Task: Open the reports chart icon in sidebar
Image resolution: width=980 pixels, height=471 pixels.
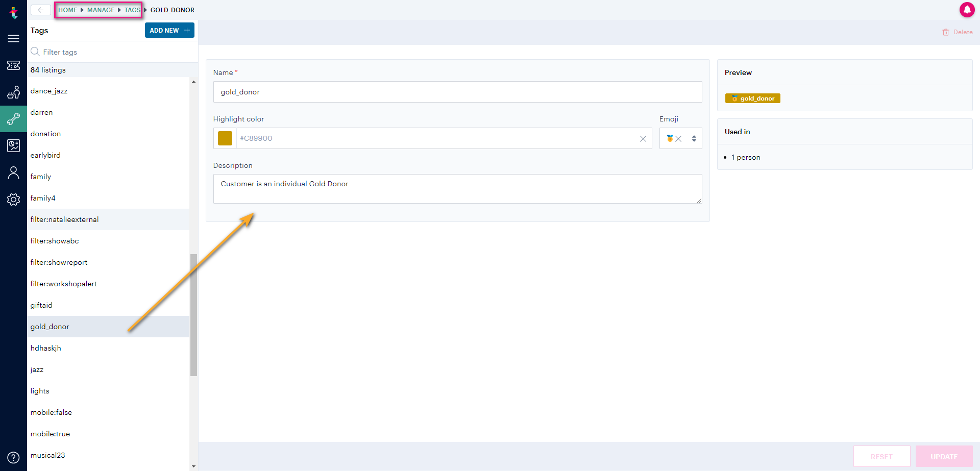Action: point(13,146)
